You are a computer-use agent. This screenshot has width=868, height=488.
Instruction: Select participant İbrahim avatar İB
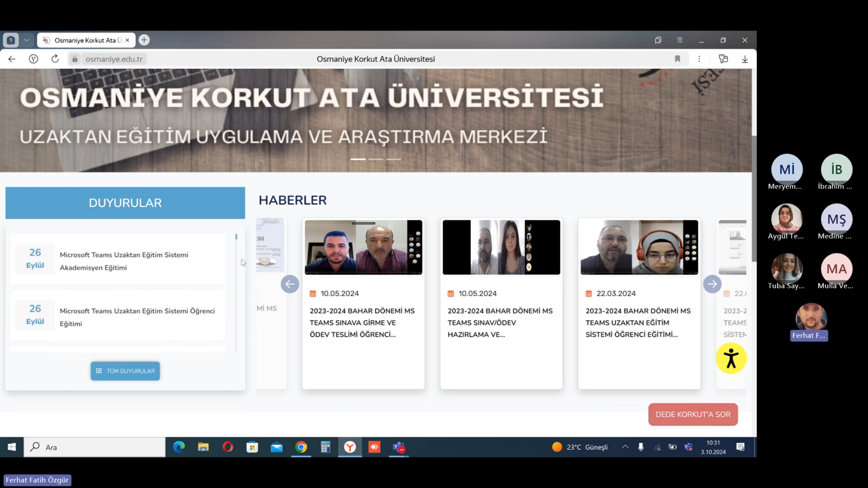tap(836, 169)
